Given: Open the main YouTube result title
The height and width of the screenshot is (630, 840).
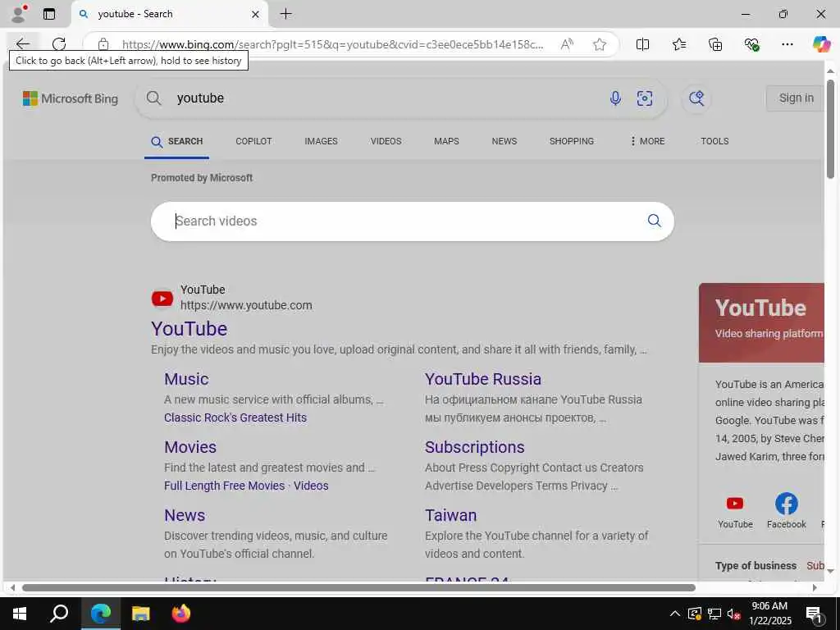Looking at the screenshot, I should 189,328.
